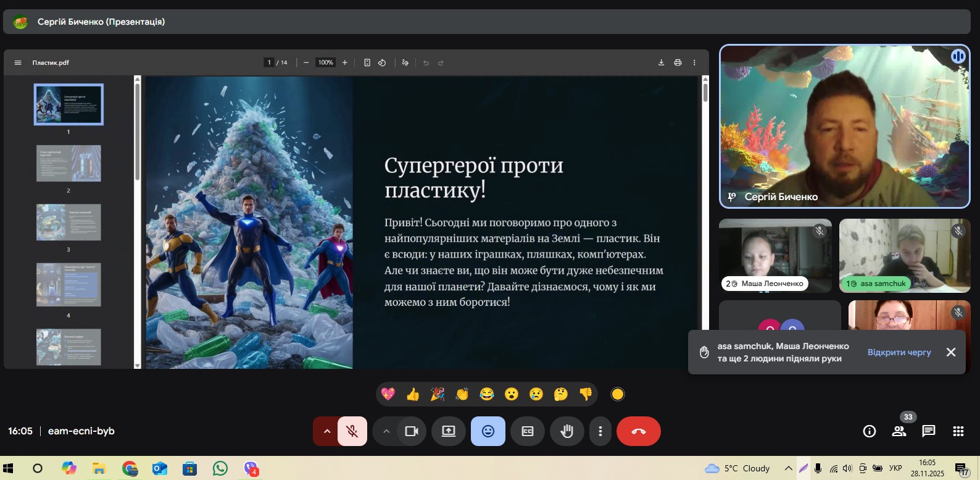
Task: Click the Відкрити чергу link
Action: pos(899,352)
